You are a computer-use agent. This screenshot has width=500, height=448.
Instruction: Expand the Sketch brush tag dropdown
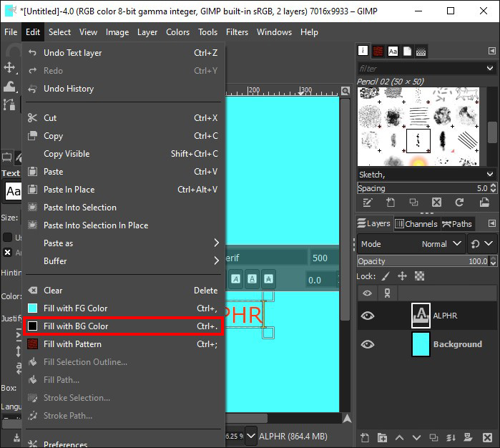tap(489, 174)
